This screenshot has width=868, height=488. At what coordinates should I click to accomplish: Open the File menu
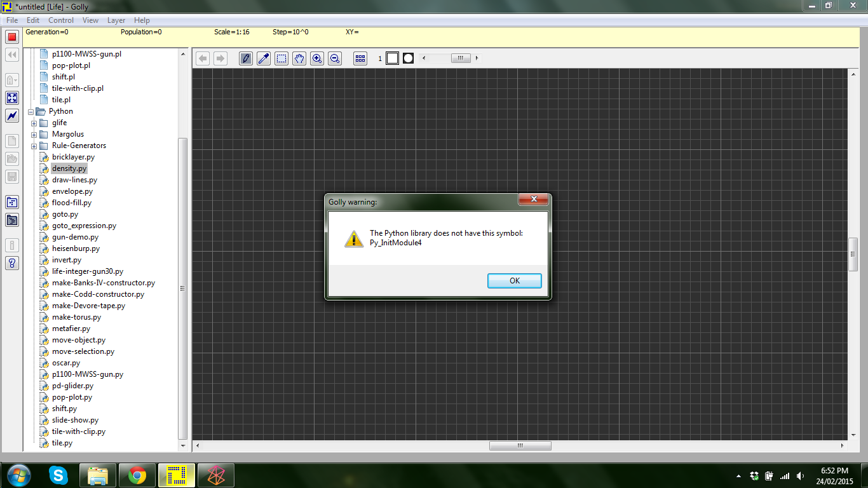pyautogui.click(x=12, y=20)
